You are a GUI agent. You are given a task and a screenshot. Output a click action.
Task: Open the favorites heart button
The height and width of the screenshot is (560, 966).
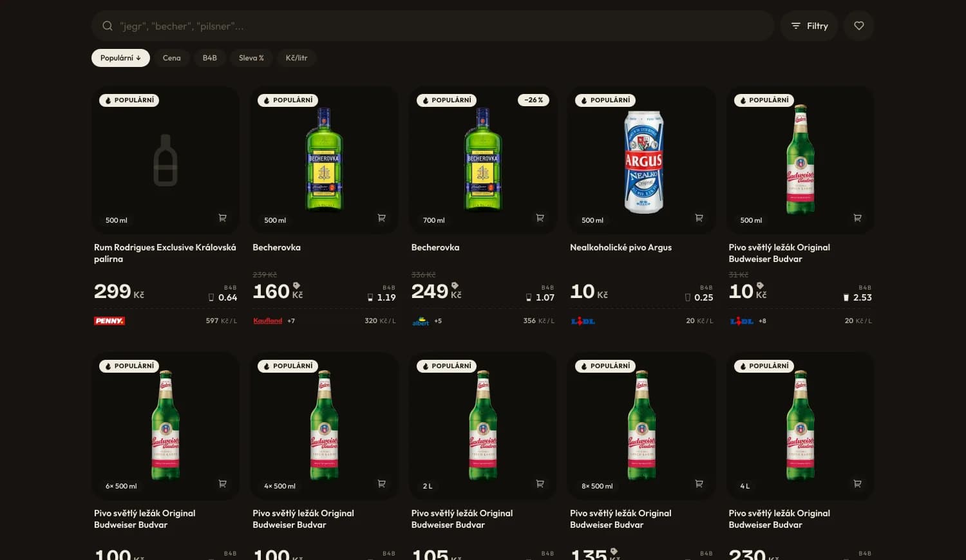pyautogui.click(x=859, y=26)
